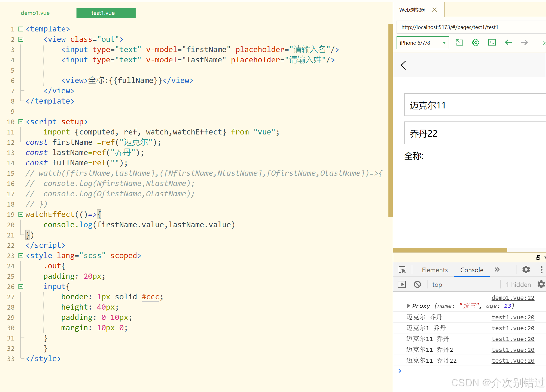The height and width of the screenshot is (392, 546).
Task: Open devtools terminal icon in browser toolbar
Action: point(492,43)
